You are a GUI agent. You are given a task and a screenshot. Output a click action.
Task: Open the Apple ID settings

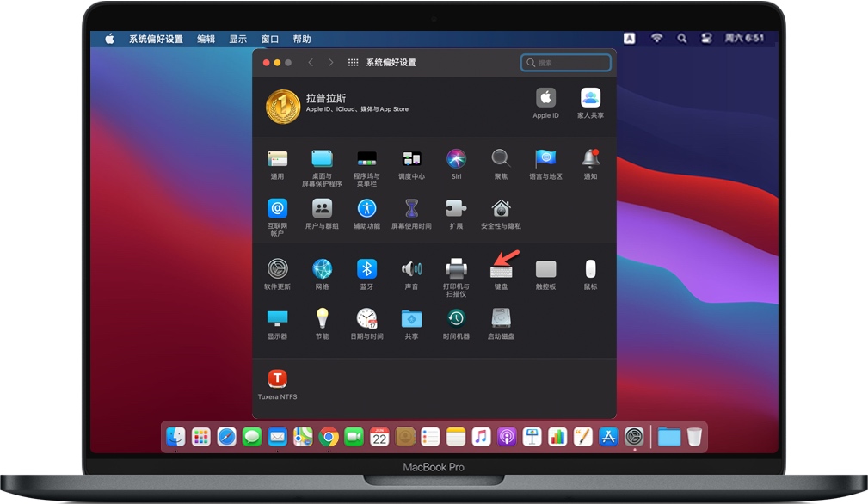(545, 98)
